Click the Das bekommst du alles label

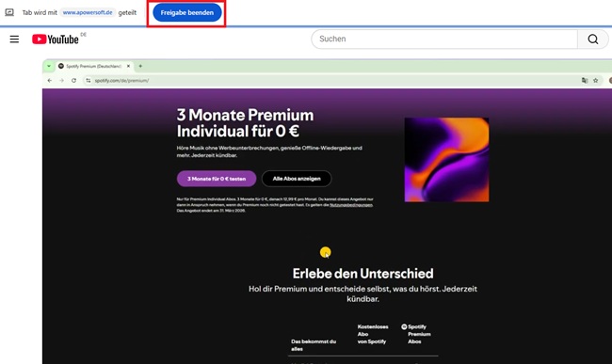pyautogui.click(x=314, y=345)
